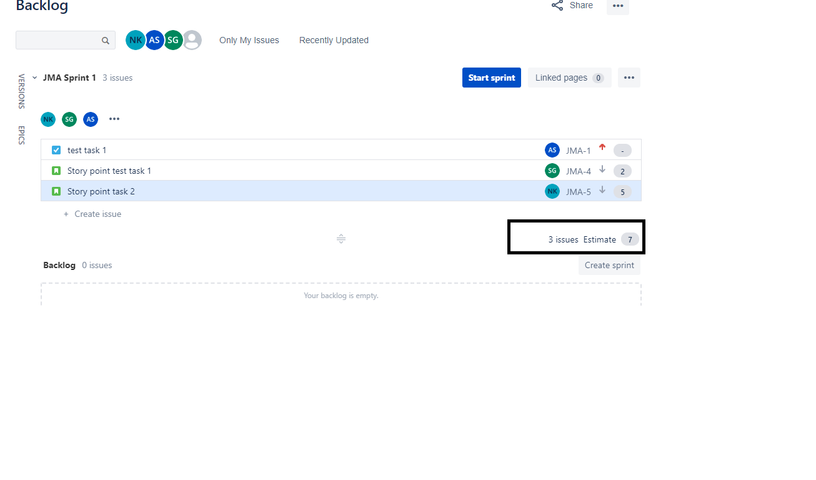This screenshot has height=480, width=816.
Task: Click the Share icon at top
Action: point(557,5)
